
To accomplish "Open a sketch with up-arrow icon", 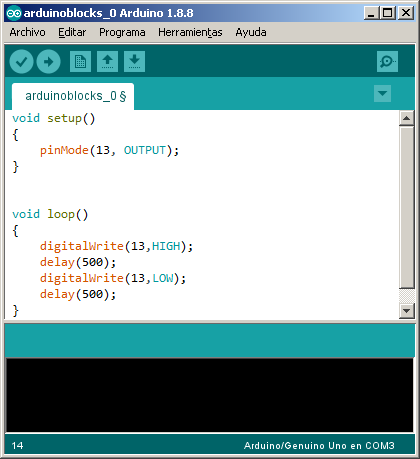I will (107, 62).
